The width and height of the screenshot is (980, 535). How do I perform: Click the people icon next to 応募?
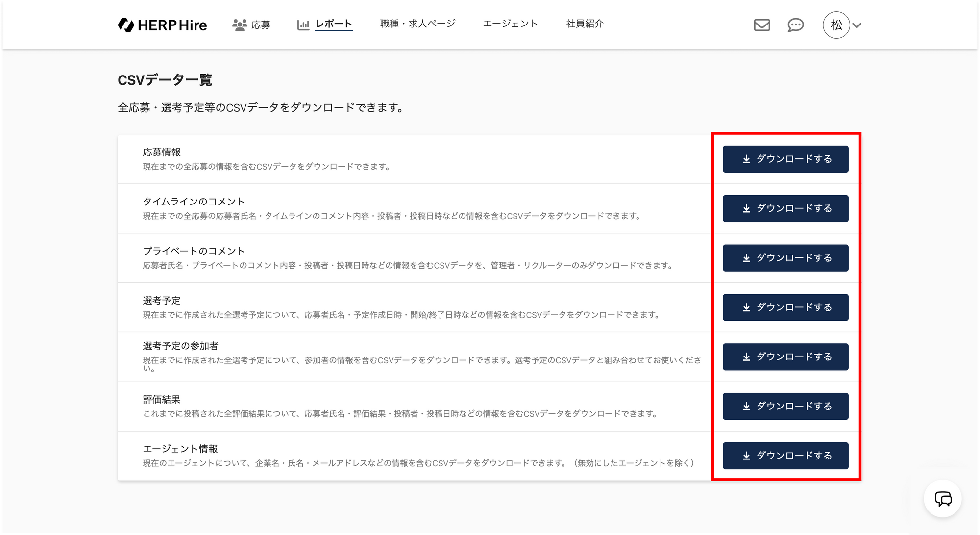pos(239,25)
